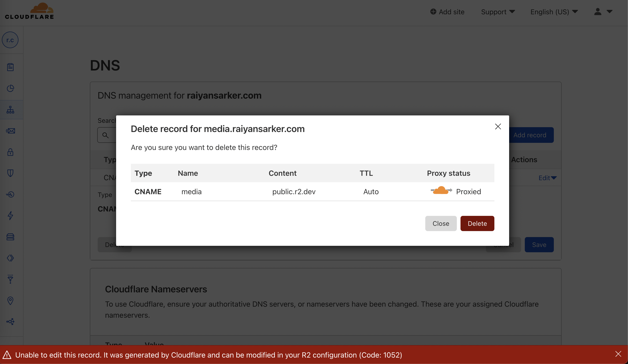Open the Security shield section
The width and height of the screenshot is (628, 364).
10,173
